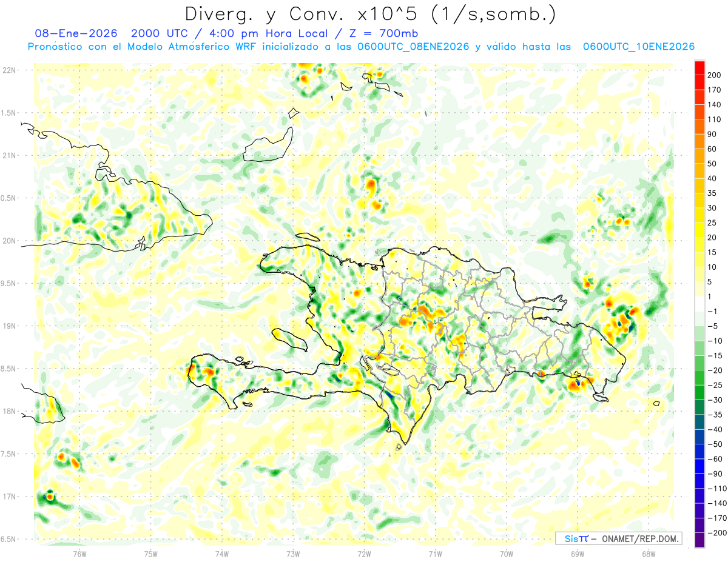Click the positive '90' color scale label
Screen dimensions: 728x562
click(713, 134)
